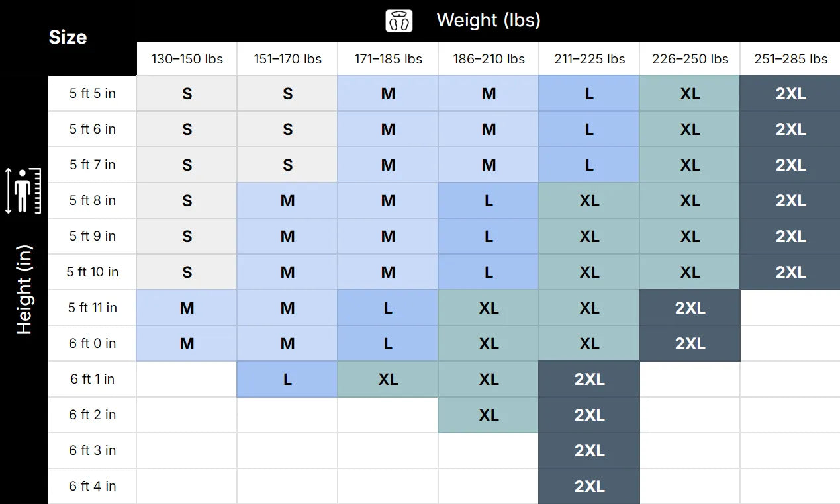Click the Weight (lbs) title text
The height and width of the screenshot is (504, 840).
[489, 20]
